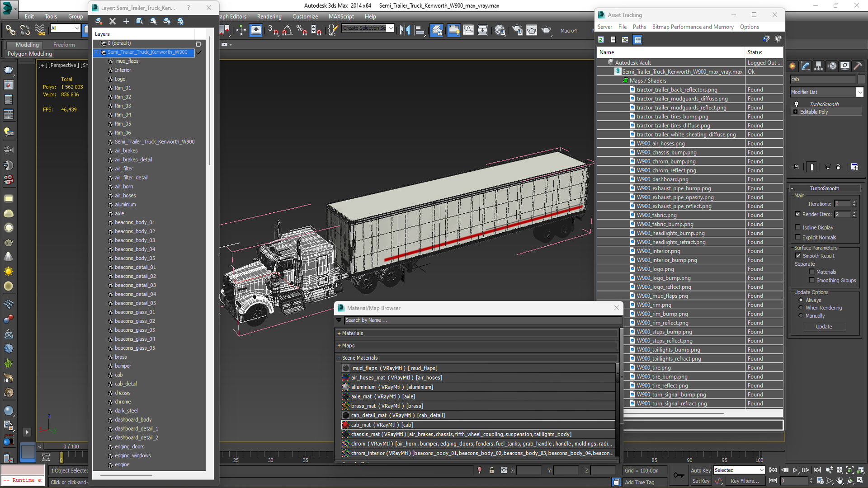Image resolution: width=868 pixels, height=488 pixels.
Task: Click the Rendered Frame Window icon
Action: click(532, 30)
